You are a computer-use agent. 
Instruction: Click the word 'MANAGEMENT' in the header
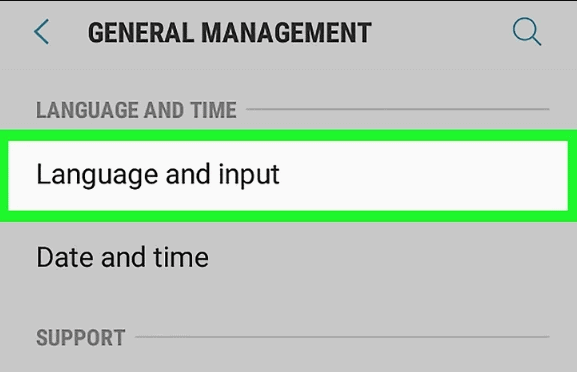pyautogui.click(x=286, y=33)
